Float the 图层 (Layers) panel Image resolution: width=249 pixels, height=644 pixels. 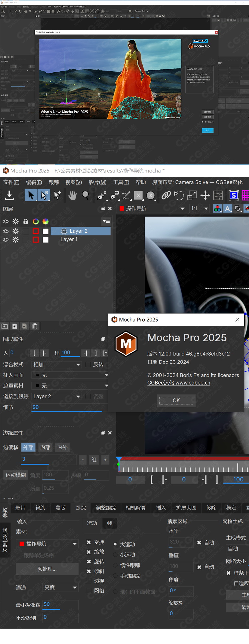coord(103,209)
